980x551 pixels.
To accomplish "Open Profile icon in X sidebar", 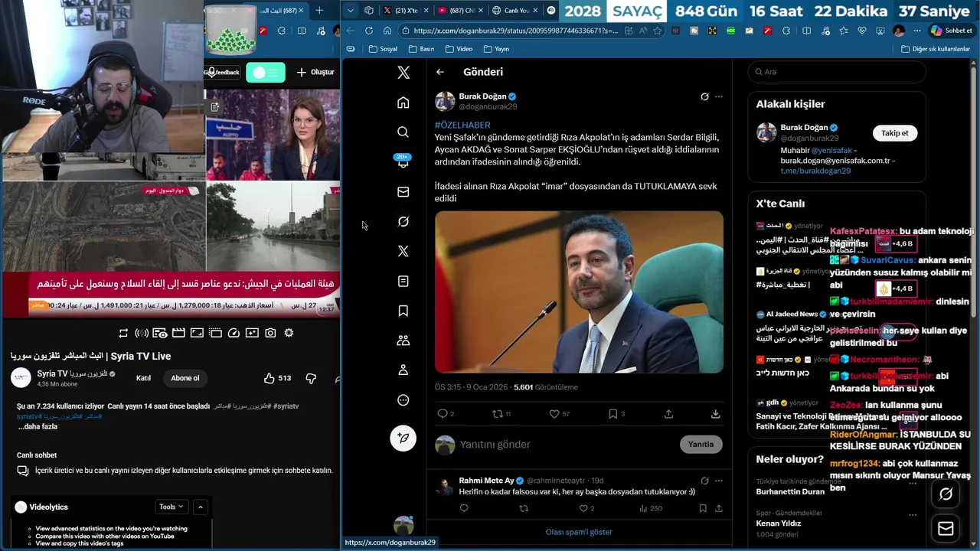I will pyautogui.click(x=403, y=370).
